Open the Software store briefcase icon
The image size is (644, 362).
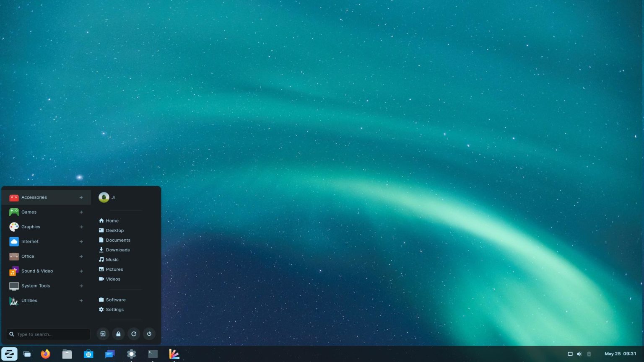pyautogui.click(x=88, y=354)
